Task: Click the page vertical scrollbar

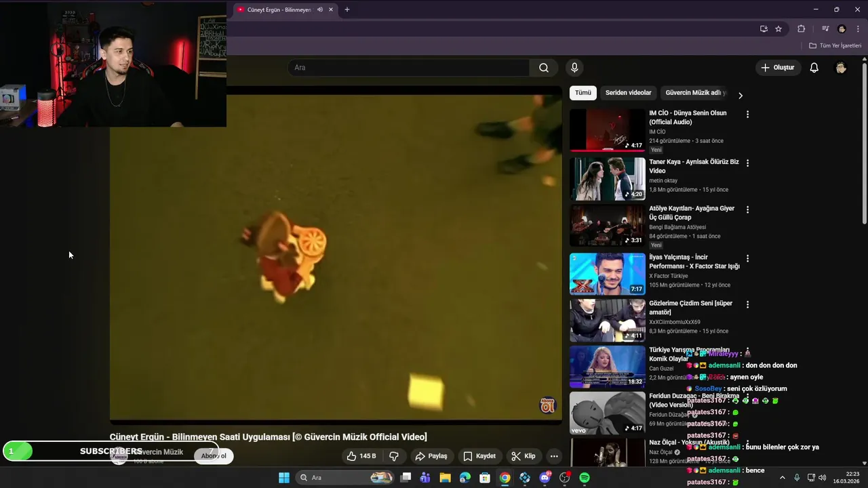Action: 864,142
